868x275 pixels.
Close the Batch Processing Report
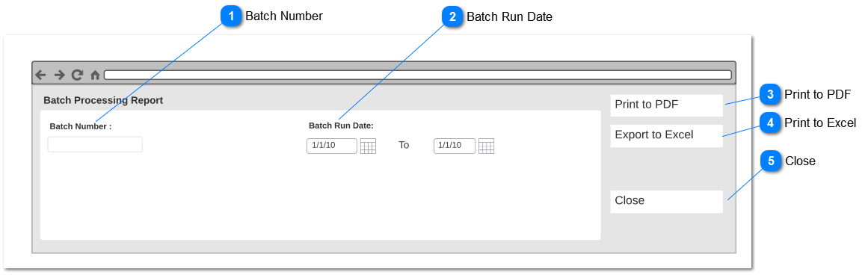[x=666, y=202]
